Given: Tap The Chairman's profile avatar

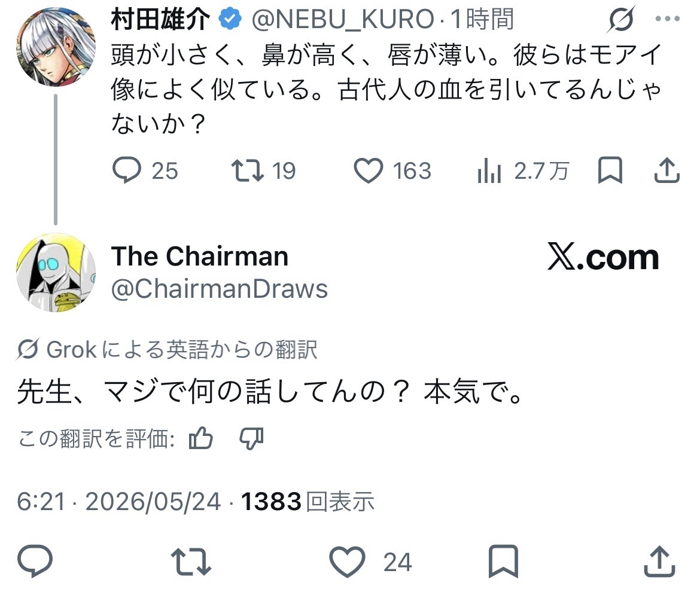Looking at the screenshot, I should tap(56, 272).
